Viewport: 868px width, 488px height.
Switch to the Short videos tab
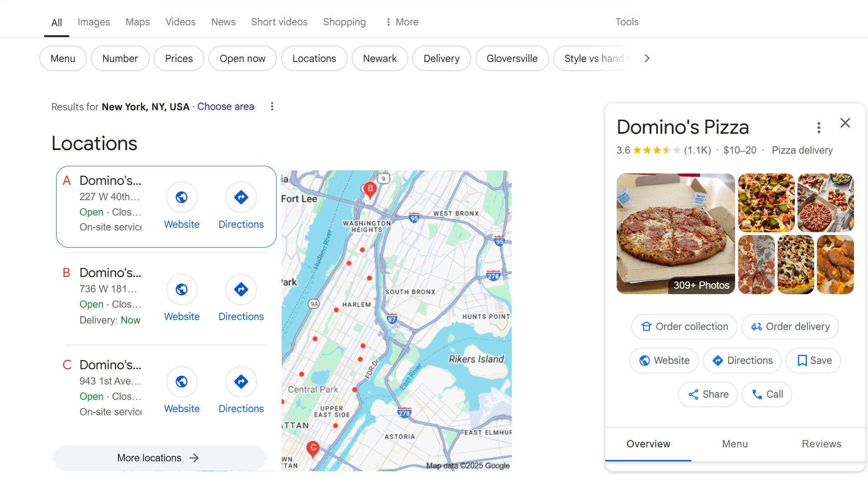click(279, 22)
